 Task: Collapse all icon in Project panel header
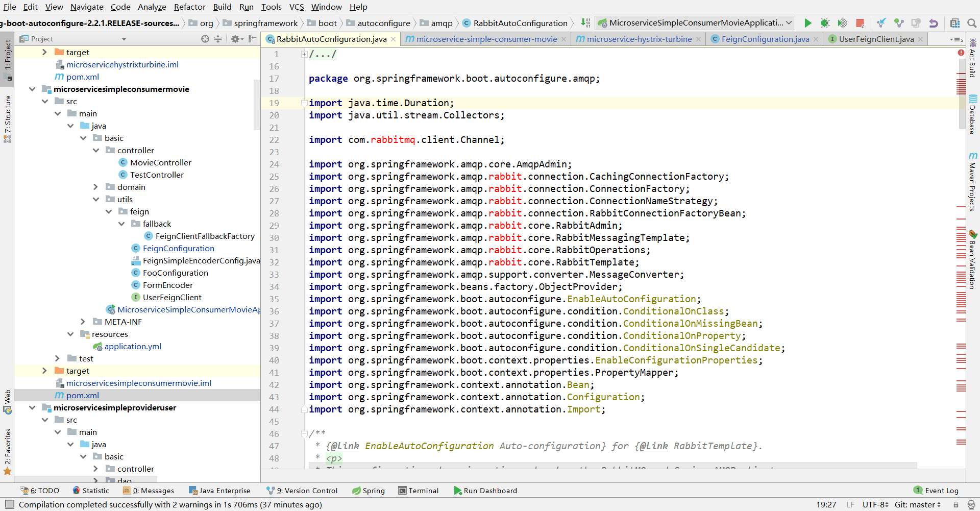218,39
